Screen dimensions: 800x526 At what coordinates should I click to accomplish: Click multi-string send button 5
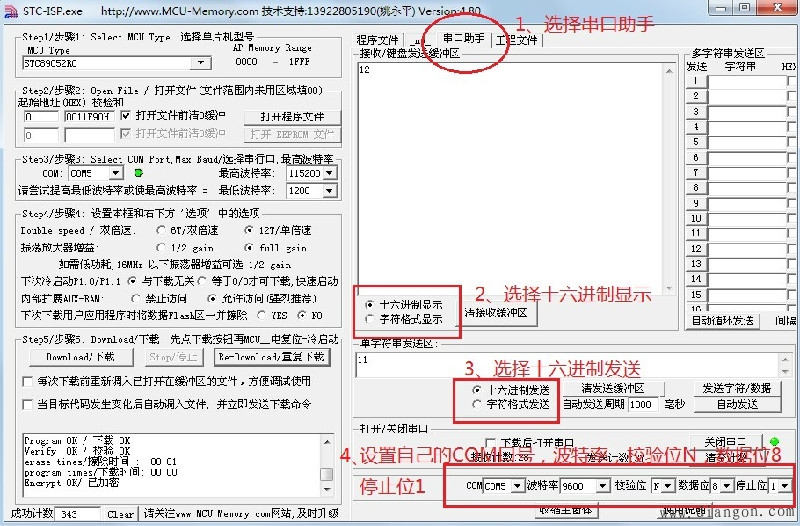pos(695,142)
